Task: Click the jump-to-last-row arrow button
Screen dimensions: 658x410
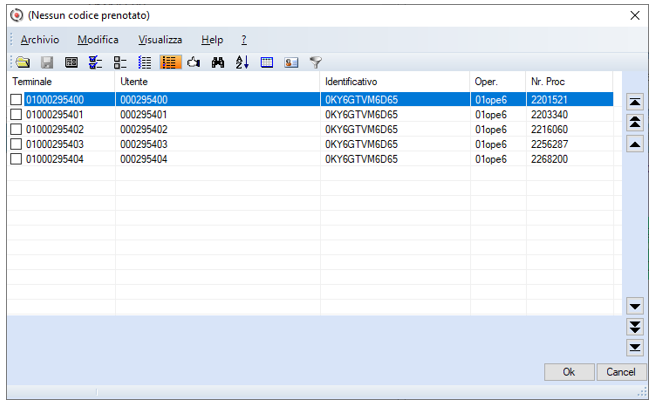Action: (x=635, y=347)
